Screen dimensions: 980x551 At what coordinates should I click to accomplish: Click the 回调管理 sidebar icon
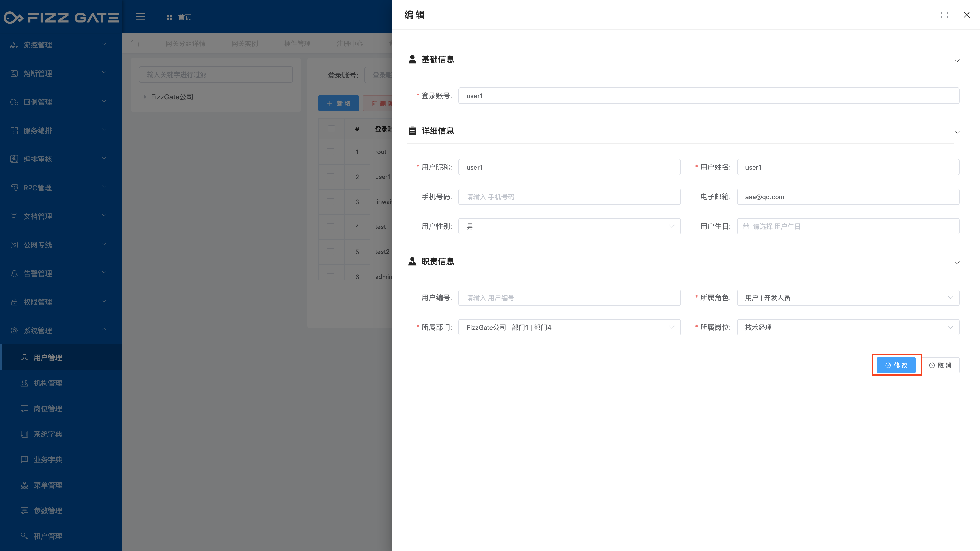click(14, 102)
